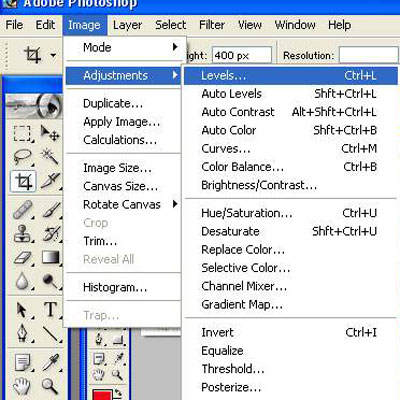The width and height of the screenshot is (400, 400).
Task: Choose Curves...
Action: 291,149
